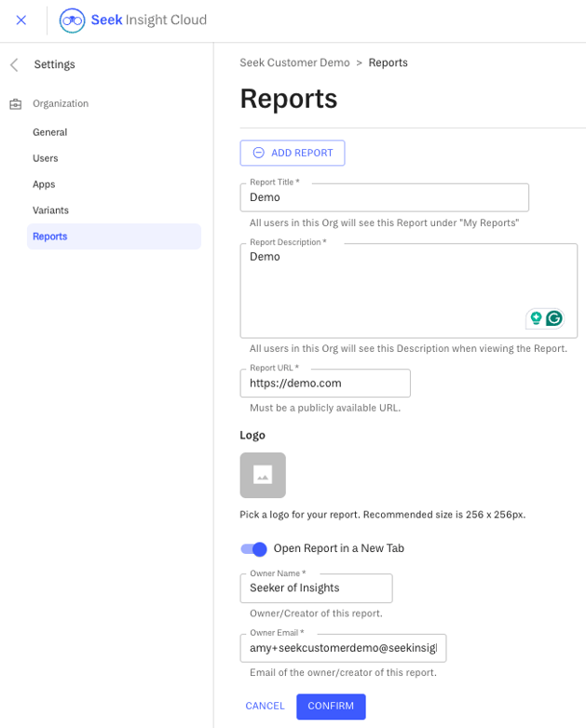Select Reports in the sidebar
586x728 pixels.
[114, 236]
